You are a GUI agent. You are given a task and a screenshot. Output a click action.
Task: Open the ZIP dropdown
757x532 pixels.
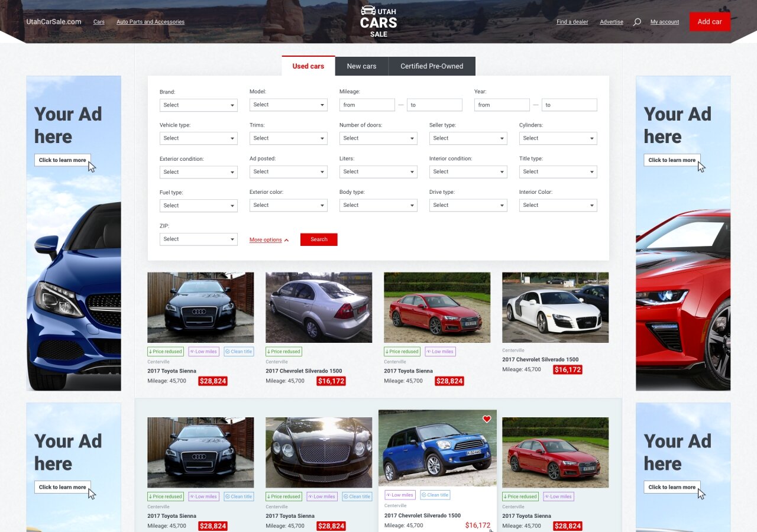coord(199,239)
